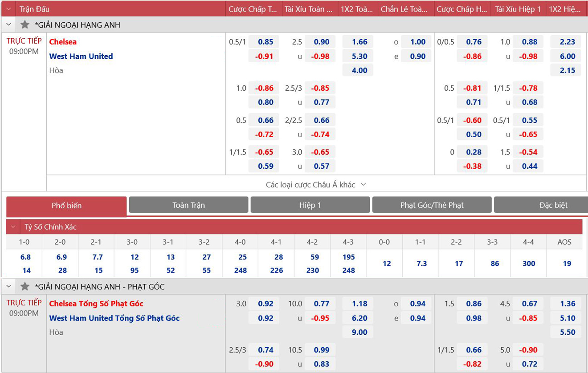
Task: Pick West Ham United 1X2 odds 5.30
Action: pos(359,57)
